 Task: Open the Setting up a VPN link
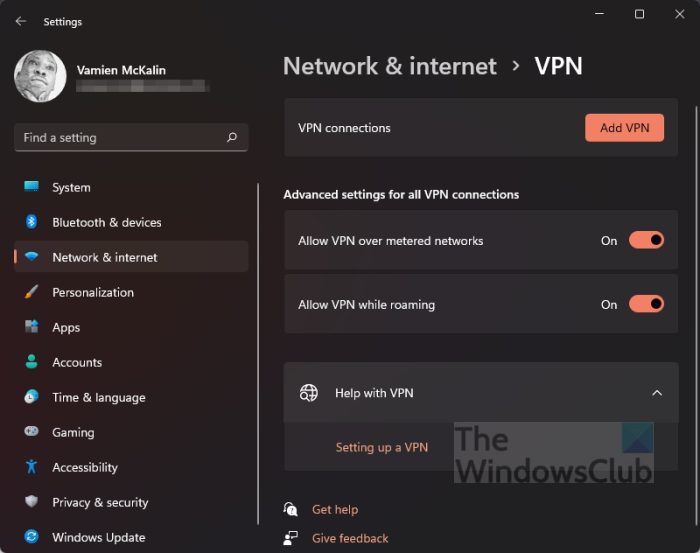(x=381, y=447)
